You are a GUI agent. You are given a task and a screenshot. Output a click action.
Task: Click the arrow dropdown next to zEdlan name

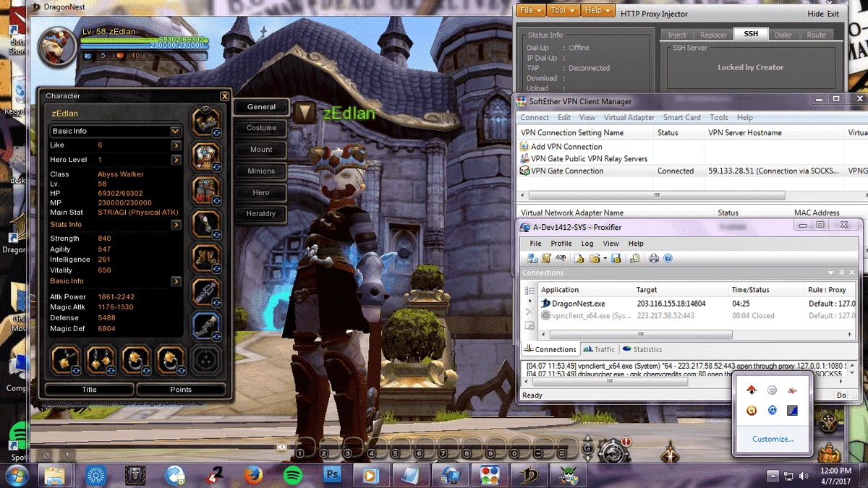tap(305, 112)
